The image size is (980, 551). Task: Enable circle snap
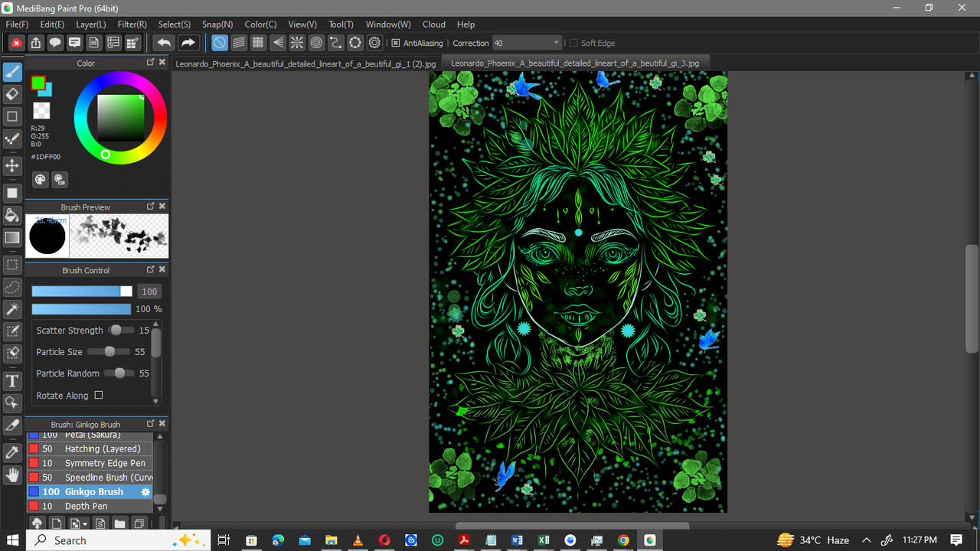tap(316, 43)
